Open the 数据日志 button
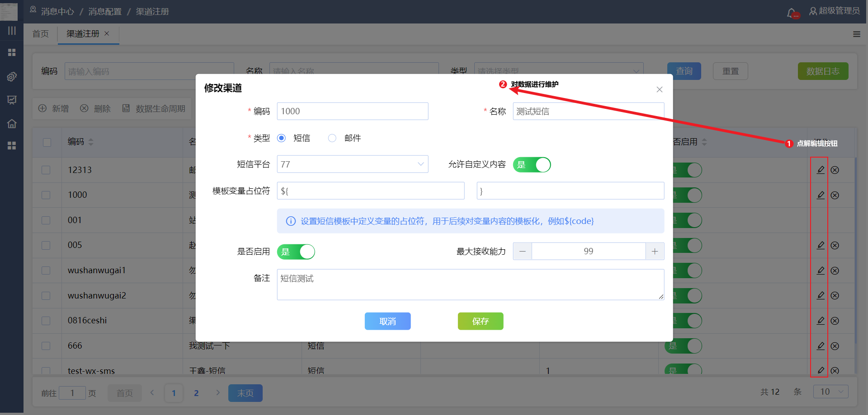Viewport: 868px width, 415px height. [823, 71]
